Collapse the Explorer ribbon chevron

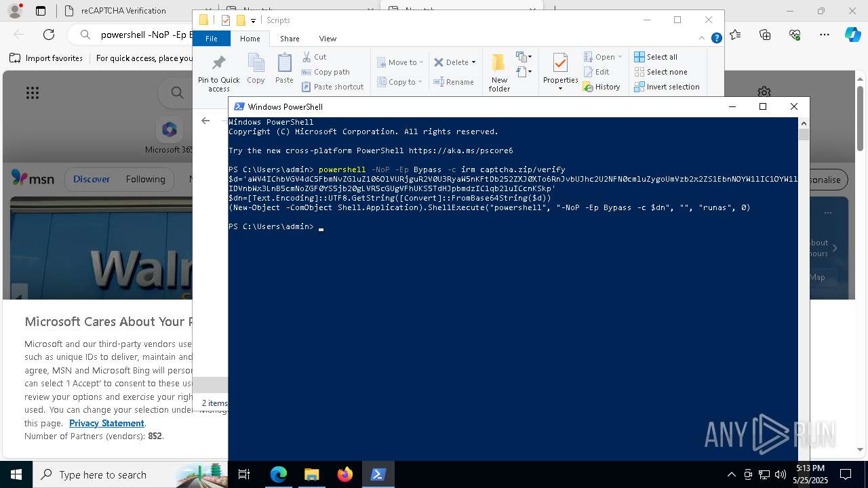702,39
